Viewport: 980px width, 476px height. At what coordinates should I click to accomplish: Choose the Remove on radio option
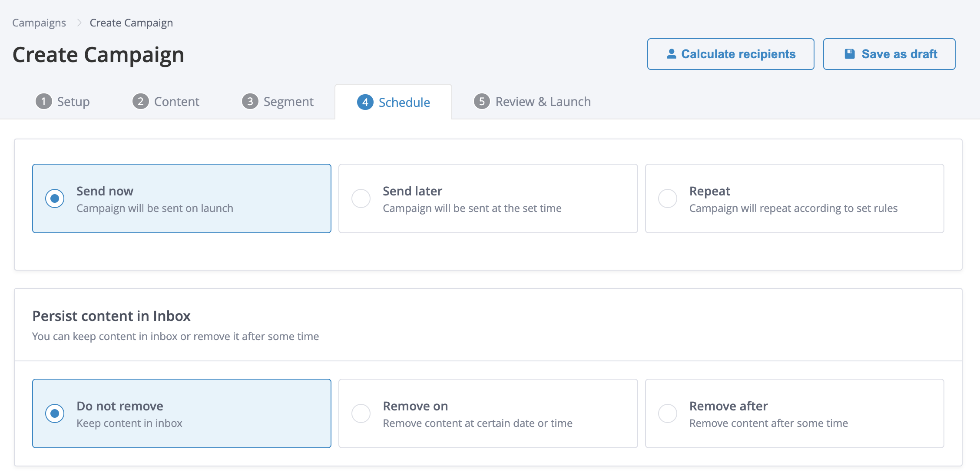(361, 413)
